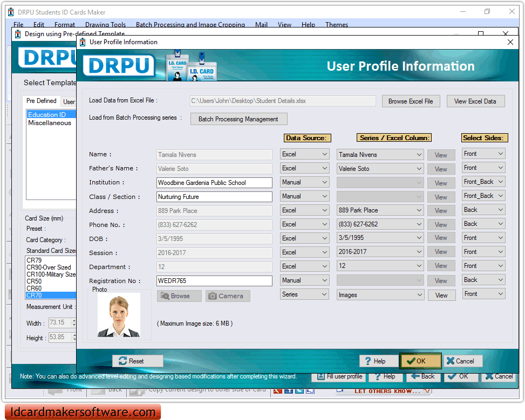This screenshot has height=420, width=525.
Task: Switch to the Pre Defined tab
Action: click(41, 101)
